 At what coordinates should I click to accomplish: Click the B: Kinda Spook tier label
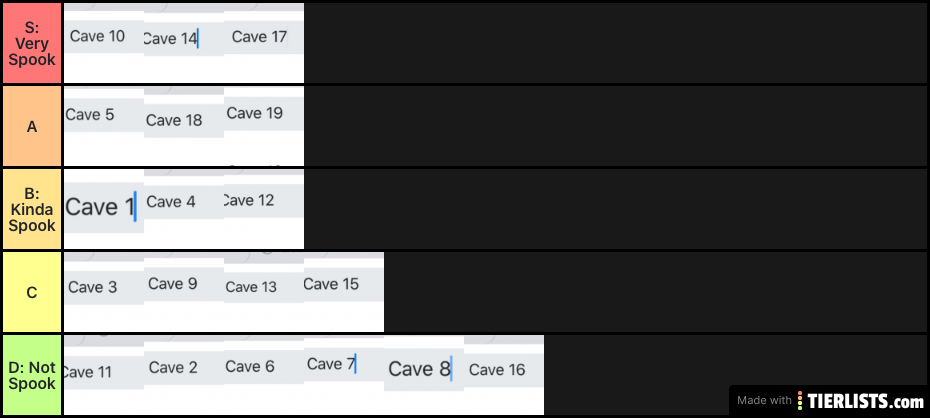click(32, 209)
